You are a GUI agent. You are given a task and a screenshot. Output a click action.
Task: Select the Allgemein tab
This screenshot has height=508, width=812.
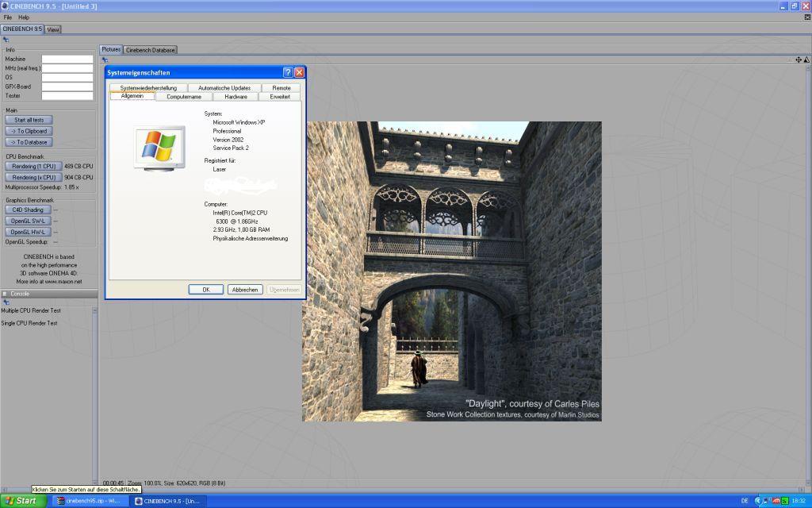point(132,96)
